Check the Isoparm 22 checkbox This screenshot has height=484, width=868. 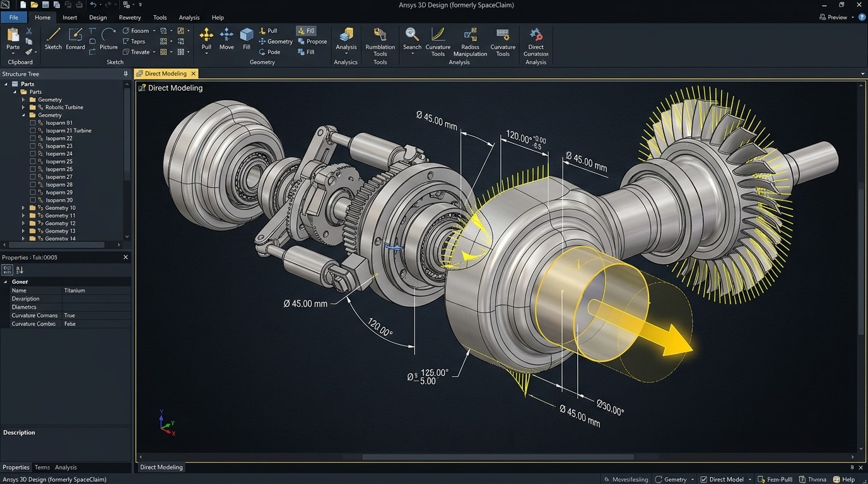pos(33,138)
